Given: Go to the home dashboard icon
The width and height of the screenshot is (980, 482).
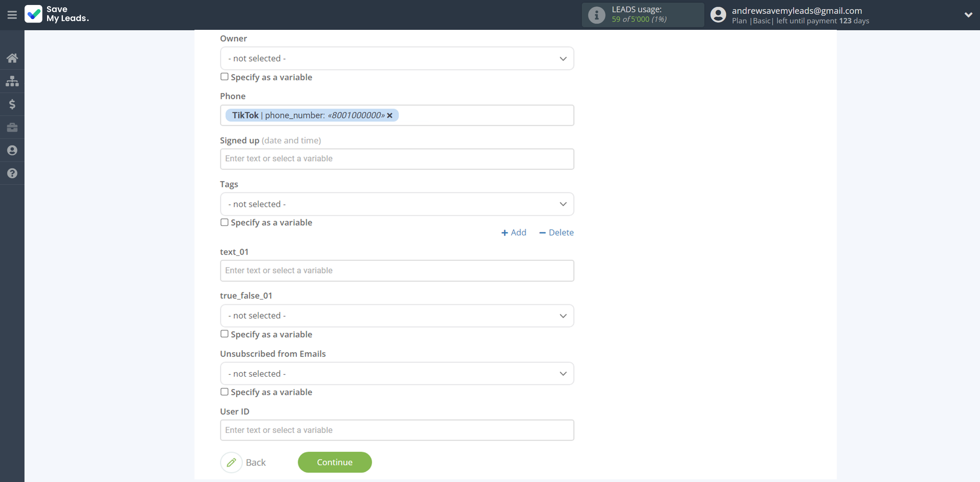Looking at the screenshot, I should [12, 58].
